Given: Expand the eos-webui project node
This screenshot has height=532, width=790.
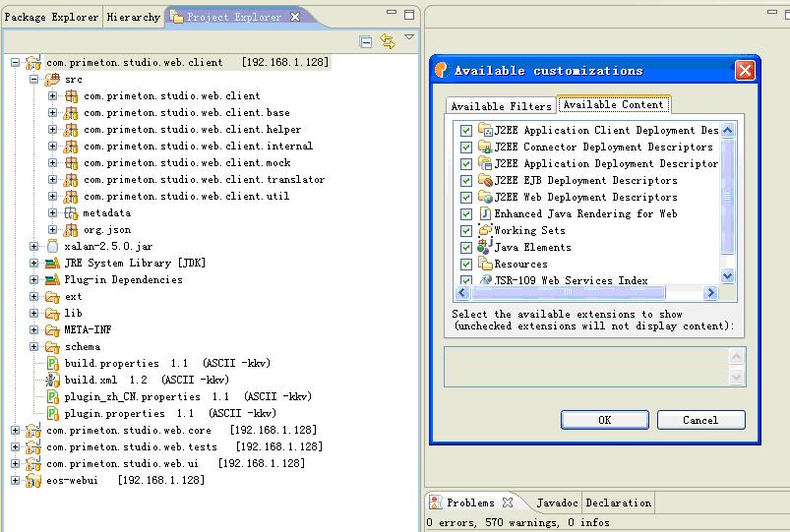Looking at the screenshot, I should [x=15, y=480].
